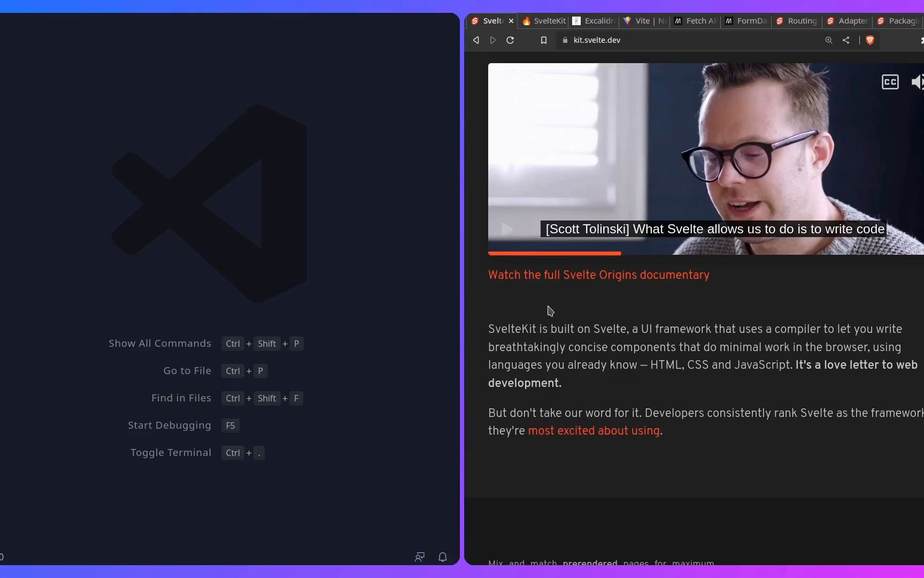The width and height of the screenshot is (924, 578).
Task: Switch to the Routing tab
Action: (x=797, y=21)
